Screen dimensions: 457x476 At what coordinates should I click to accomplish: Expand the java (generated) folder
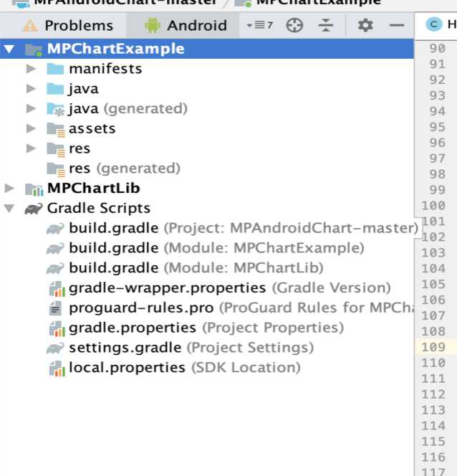31,108
